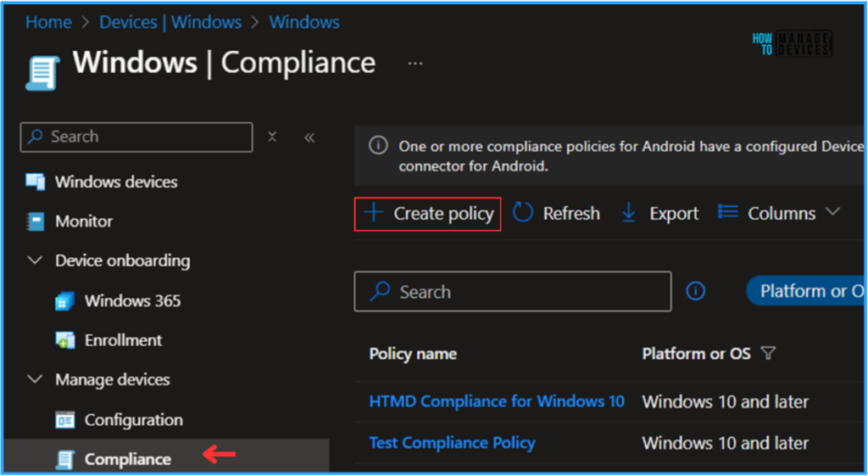Screen dimensions: 868x476
Task: Select the Manage devices section label
Action: 113,379
